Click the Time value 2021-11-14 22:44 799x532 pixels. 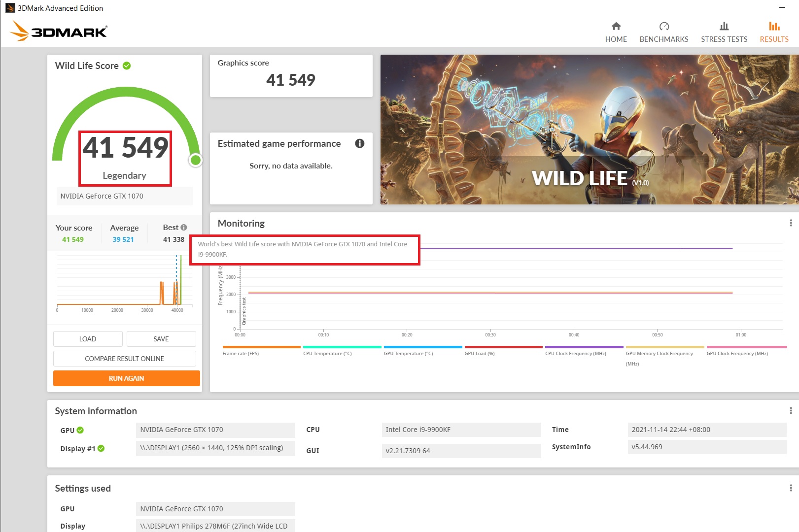[707, 430]
